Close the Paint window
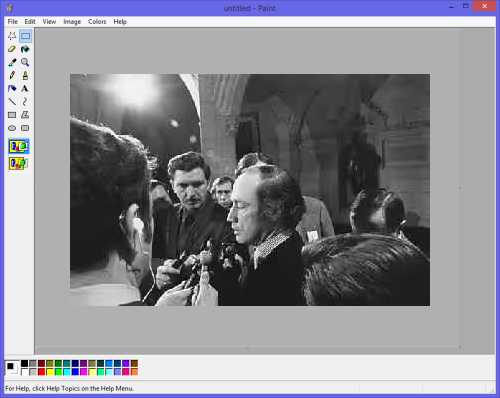Image resolution: width=500 pixels, height=398 pixels. point(484,6)
